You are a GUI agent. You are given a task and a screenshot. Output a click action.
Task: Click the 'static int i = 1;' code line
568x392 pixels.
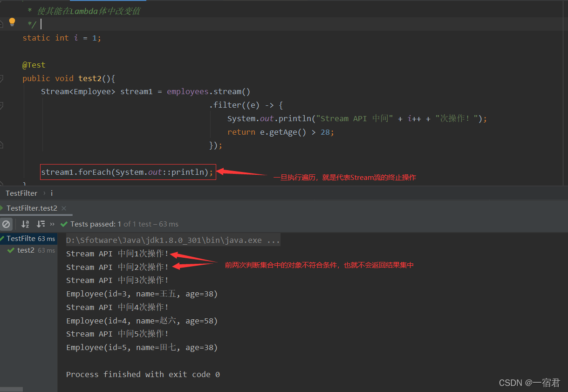point(62,38)
